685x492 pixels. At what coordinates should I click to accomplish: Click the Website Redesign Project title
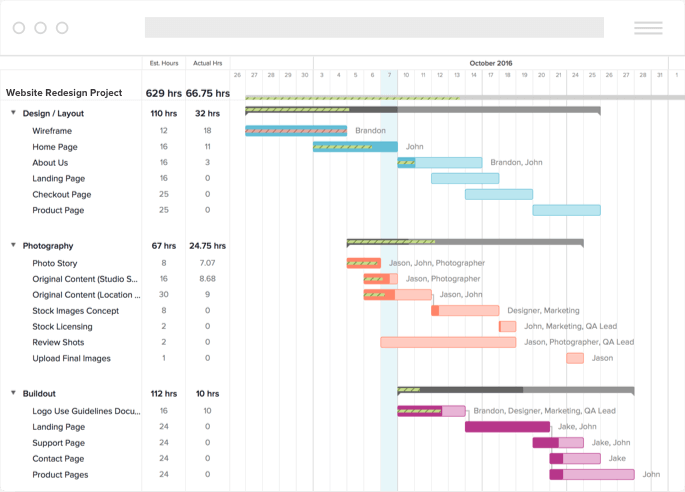(x=64, y=93)
